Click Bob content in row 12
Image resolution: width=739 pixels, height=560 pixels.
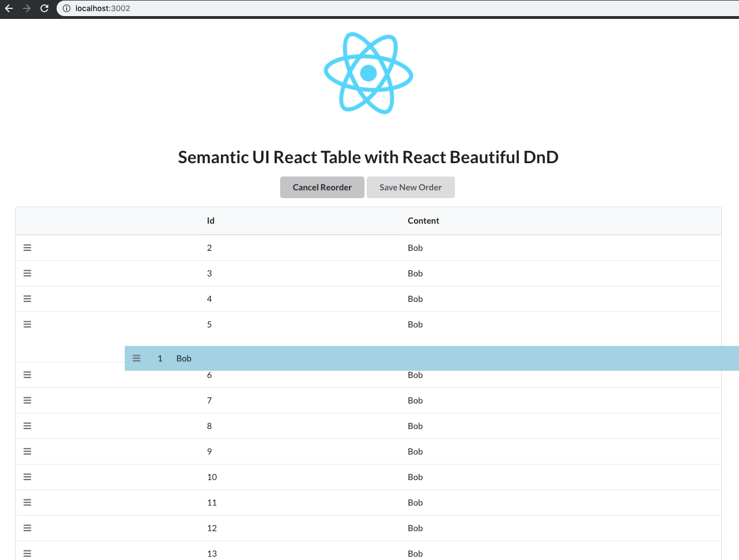[x=415, y=528]
